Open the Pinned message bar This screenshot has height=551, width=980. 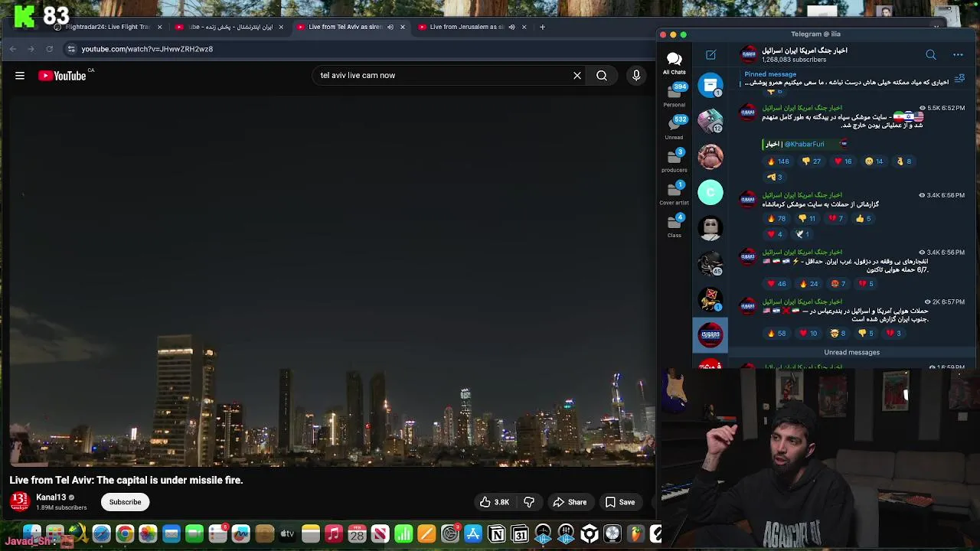(846, 78)
